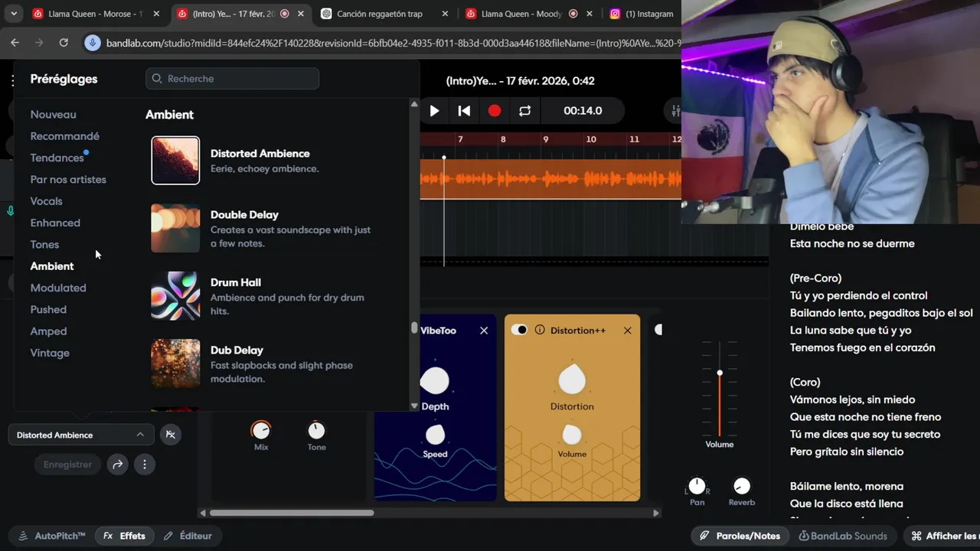Select the Vocals preset category
980x551 pixels.
point(46,201)
